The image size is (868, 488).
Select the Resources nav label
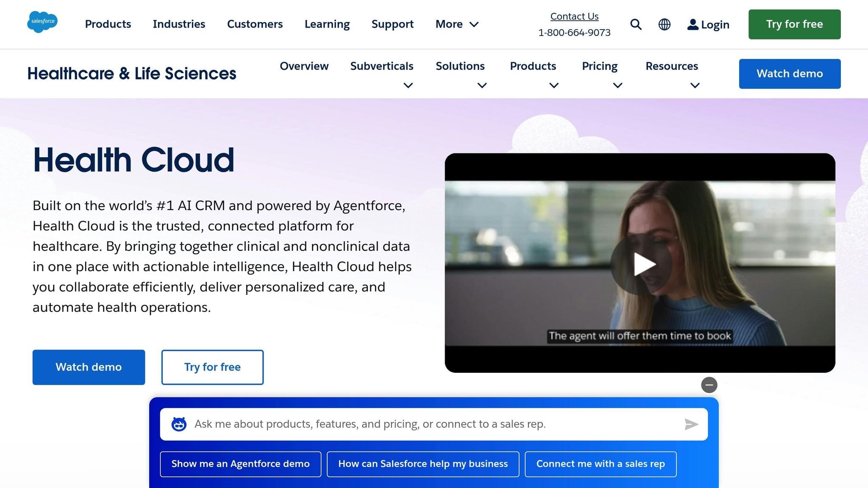[672, 66]
